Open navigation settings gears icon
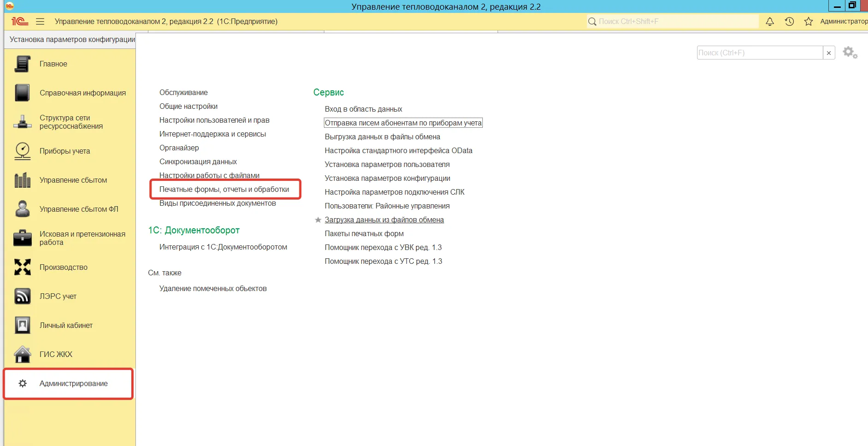The height and width of the screenshot is (446, 868). [x=850, y=53]
